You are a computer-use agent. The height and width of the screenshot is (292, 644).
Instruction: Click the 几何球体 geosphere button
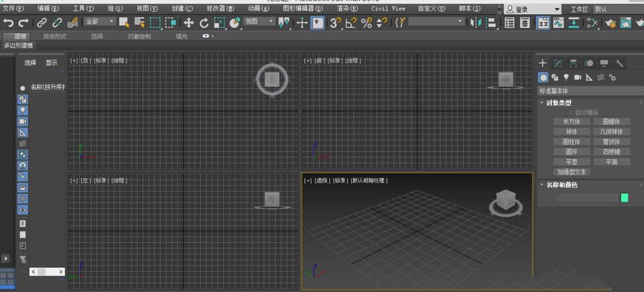pyautogui.click(x=612, y=132)
